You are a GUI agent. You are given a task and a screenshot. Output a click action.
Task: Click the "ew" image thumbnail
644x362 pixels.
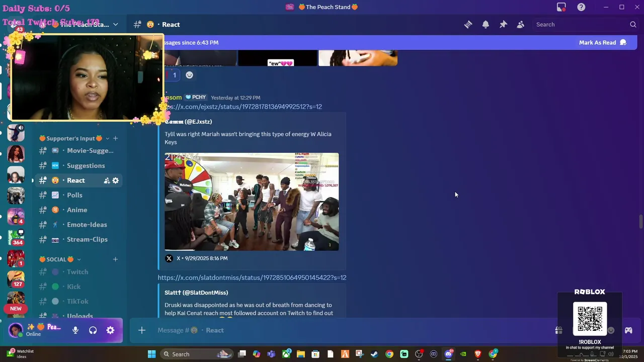278,58
